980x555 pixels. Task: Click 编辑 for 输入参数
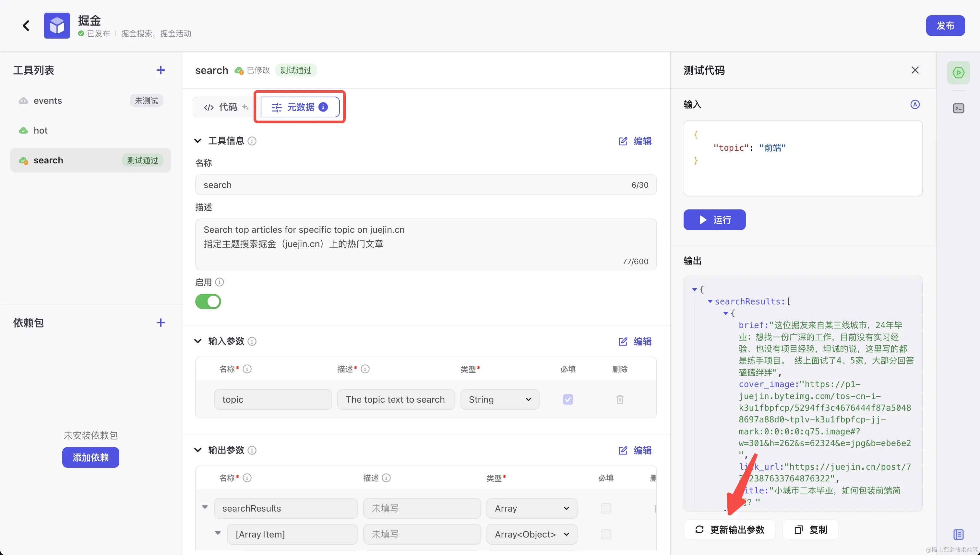pos(635,342)
